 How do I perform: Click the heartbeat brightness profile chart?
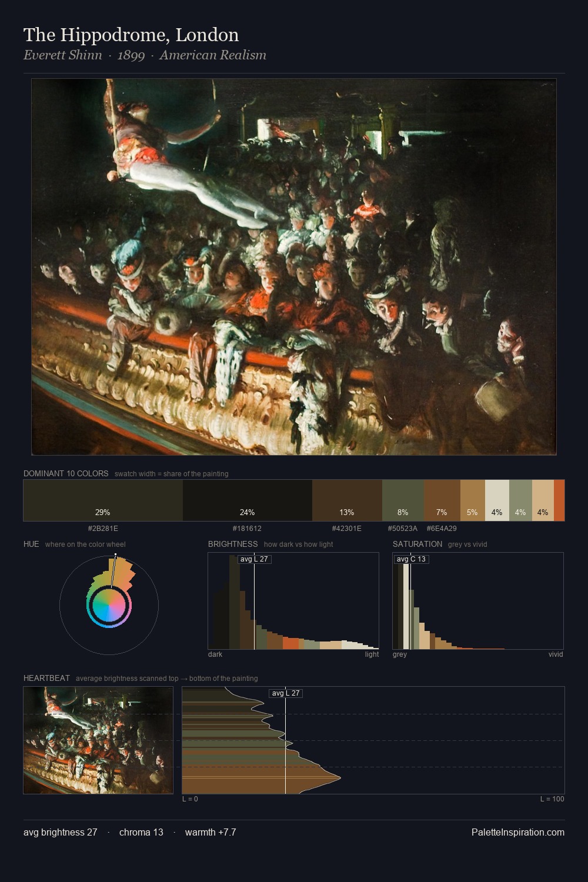[x=373, y=740]
